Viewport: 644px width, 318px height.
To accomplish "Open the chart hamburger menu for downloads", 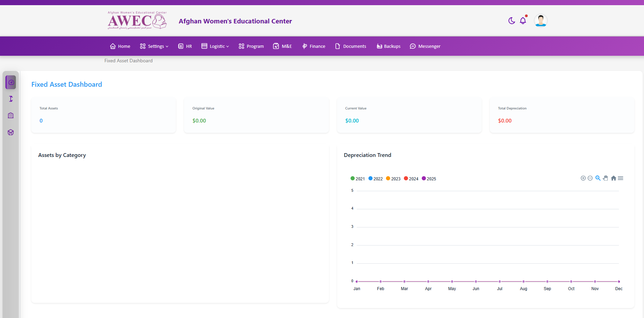I will click(621, 178).
